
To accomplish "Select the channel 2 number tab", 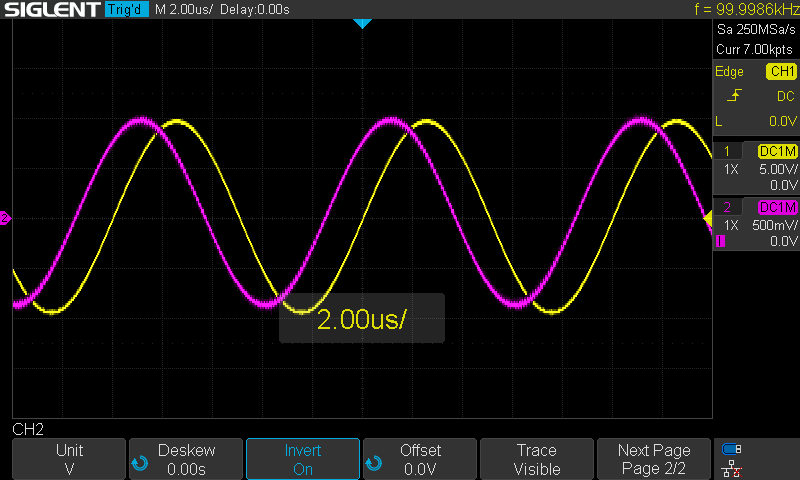I will coord(727,207).
